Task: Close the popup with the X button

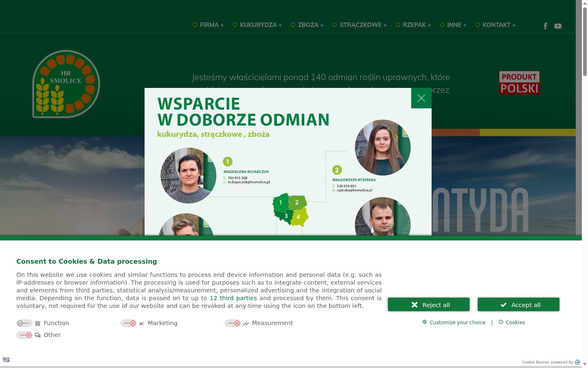Action: pos(421,98)
